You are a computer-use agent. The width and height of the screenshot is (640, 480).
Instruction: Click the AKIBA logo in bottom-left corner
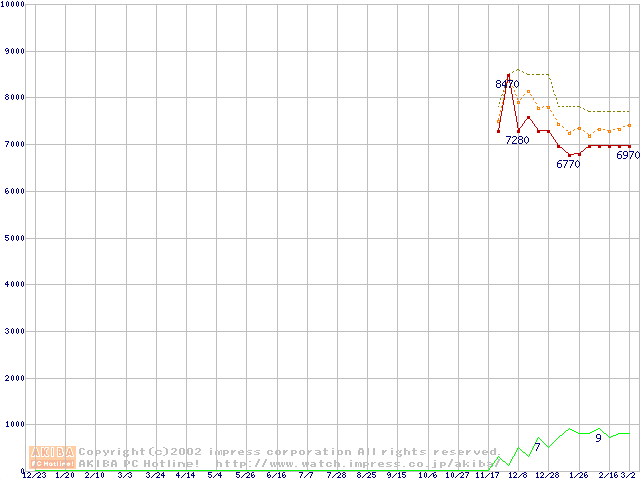(52, 456)
